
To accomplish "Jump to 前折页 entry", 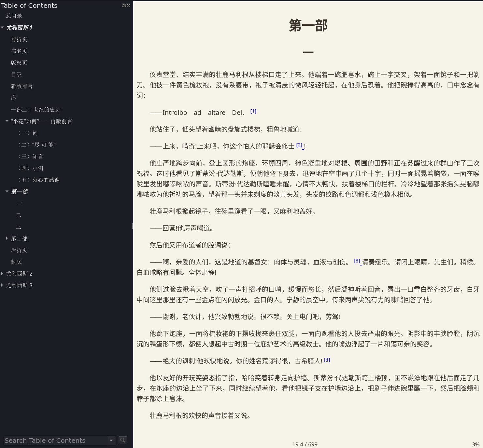I will 19,39.
